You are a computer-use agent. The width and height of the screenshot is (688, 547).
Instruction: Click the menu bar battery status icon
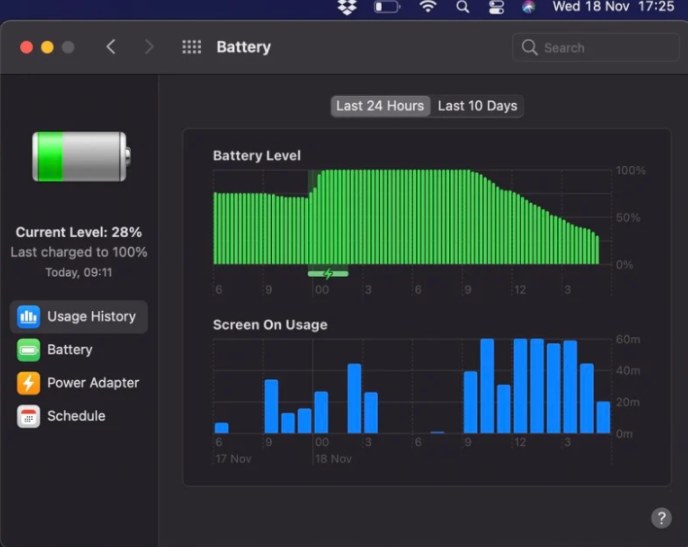pos(387,7)
